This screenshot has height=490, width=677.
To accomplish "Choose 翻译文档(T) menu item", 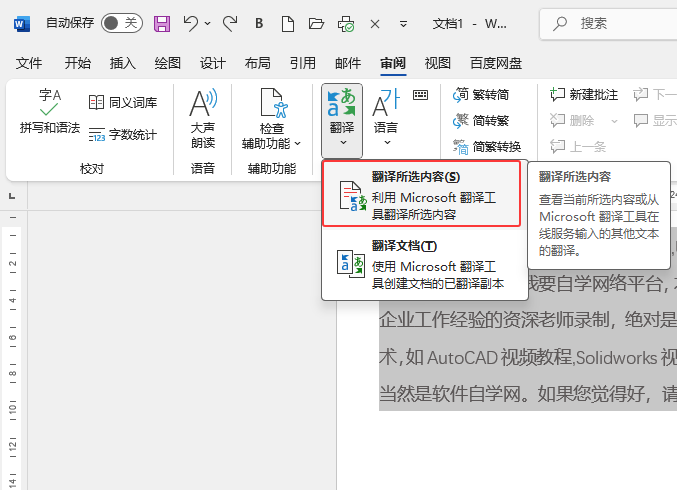I will click(425, 264).
